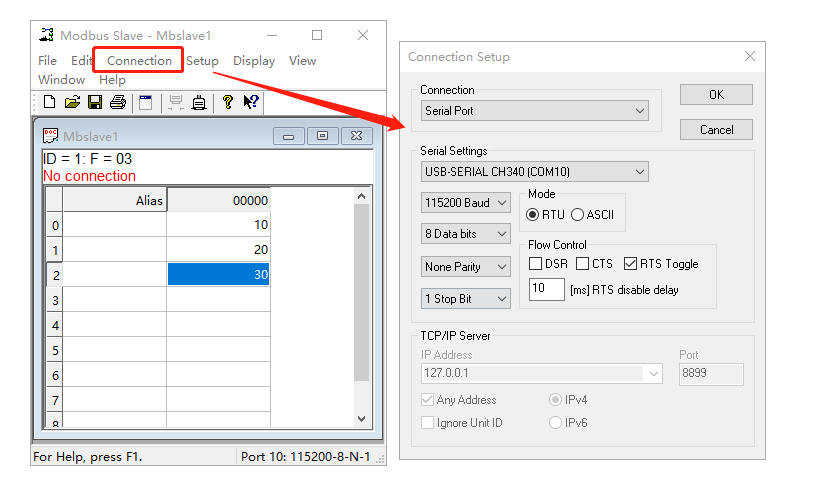
Task: Open the Help menu
Action: coord(112,80)
